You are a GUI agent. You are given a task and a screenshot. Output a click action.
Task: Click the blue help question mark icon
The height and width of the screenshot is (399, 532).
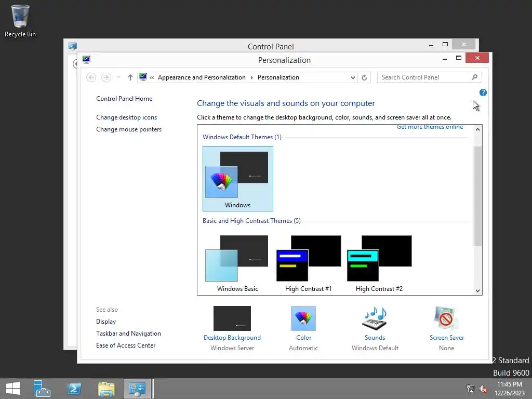click(483, 92)
